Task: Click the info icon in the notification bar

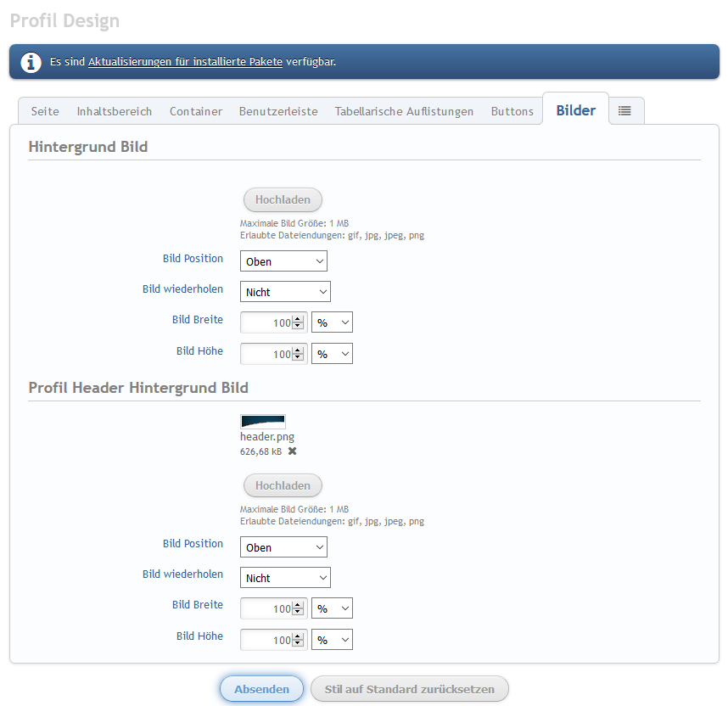Action: click(x=31, y=62)
